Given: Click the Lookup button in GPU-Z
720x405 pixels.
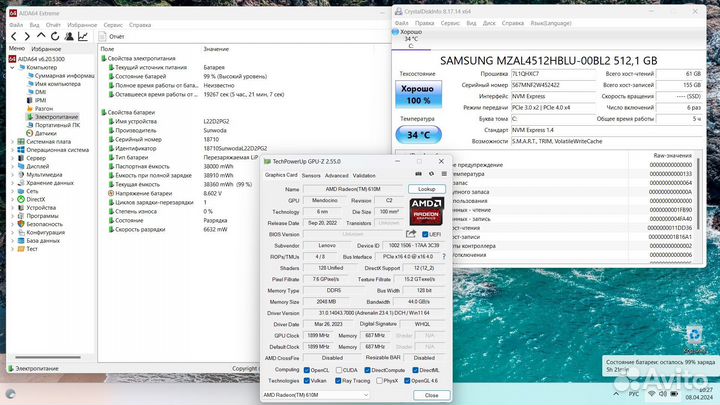Looking at the screenshot, I should (427, 189).
